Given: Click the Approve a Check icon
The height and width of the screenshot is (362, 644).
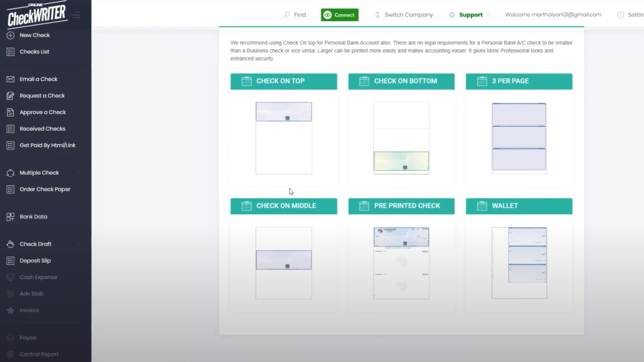Looking at the screenshot, I should [10, 112].
